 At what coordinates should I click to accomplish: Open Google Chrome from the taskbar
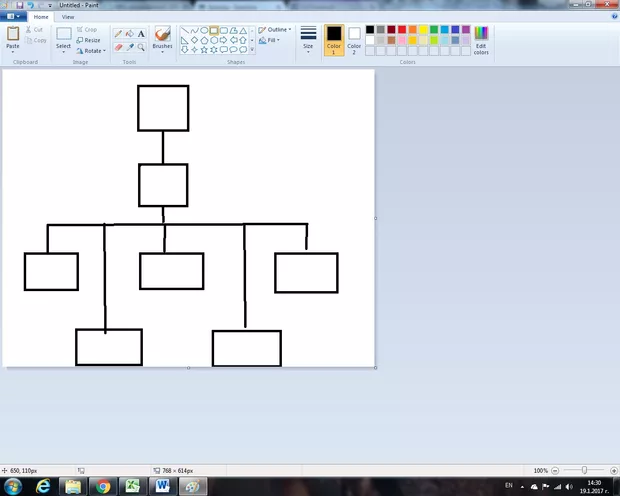tap(101, 486)
